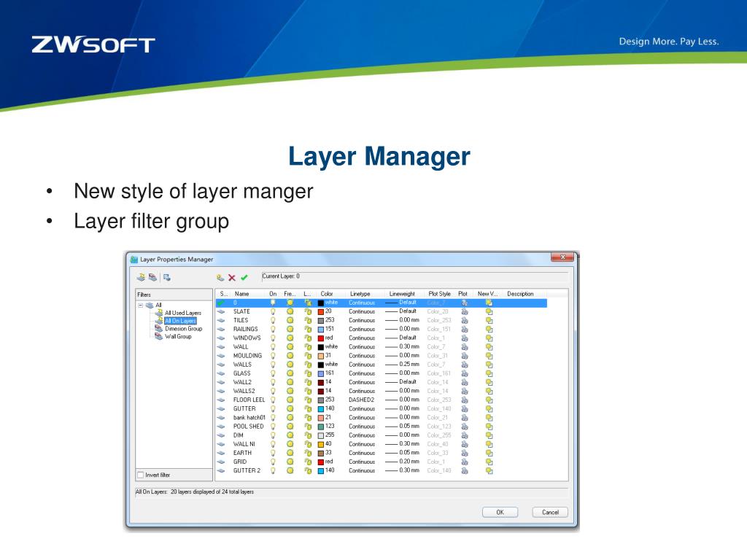Click the green check Set Current icon
The image size is (747, 560).
[x=244, y=277]
